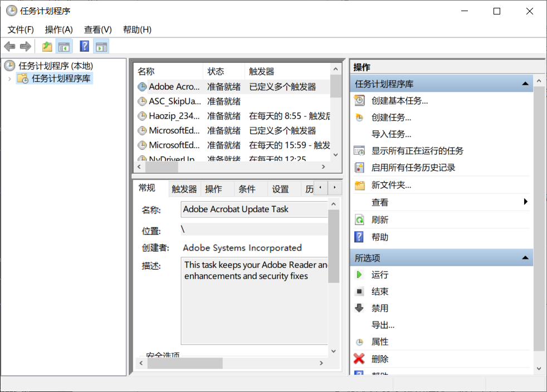This screenshot has width=547, height=392.
Task: Click the blue Help toolbar icon
Action: coord(85,46)
